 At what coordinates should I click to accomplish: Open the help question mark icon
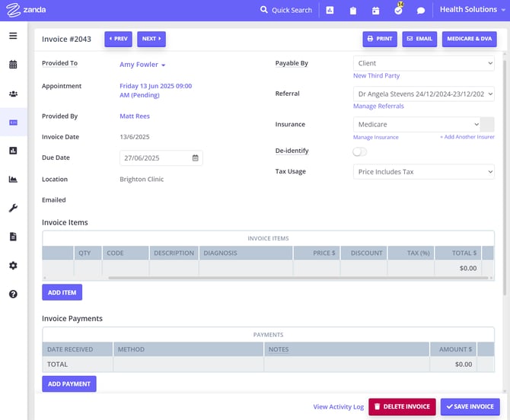click(x=13, y=294)
